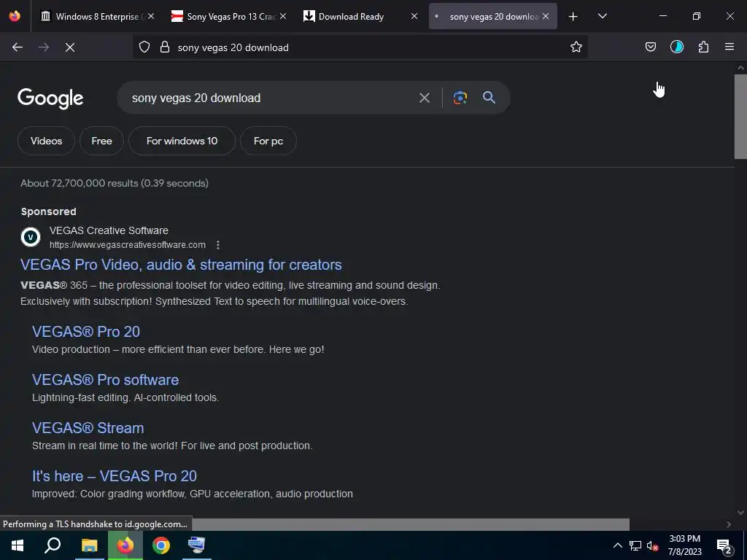Screen dimensions: 747x560
Task: Open the VEGAS® Pro software sitelink
Action: pyautogui.click(x=105, y=379)
